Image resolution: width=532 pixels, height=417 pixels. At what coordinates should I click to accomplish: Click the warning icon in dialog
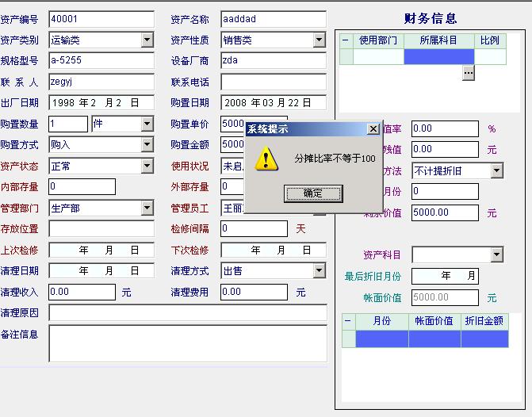point(267,159)
